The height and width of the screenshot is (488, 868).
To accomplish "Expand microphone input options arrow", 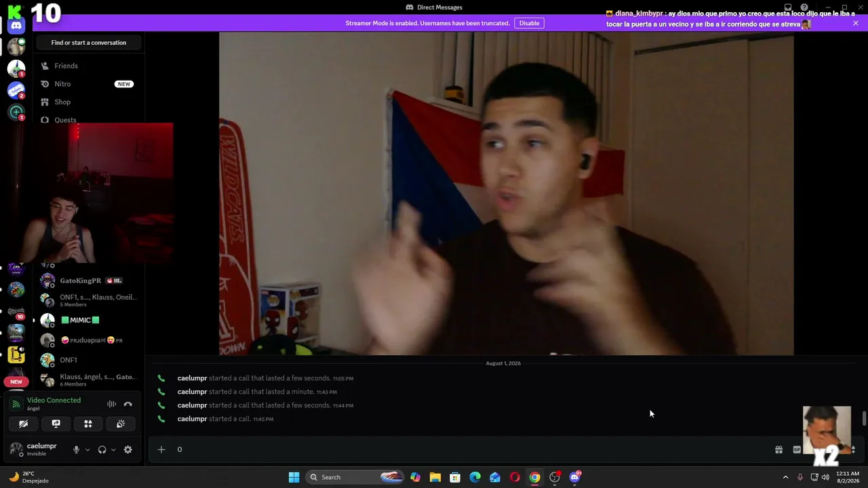I will click(87, 449).
